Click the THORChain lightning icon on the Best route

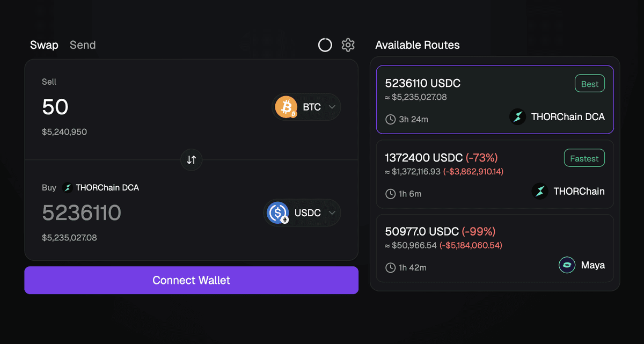(517, 117)
